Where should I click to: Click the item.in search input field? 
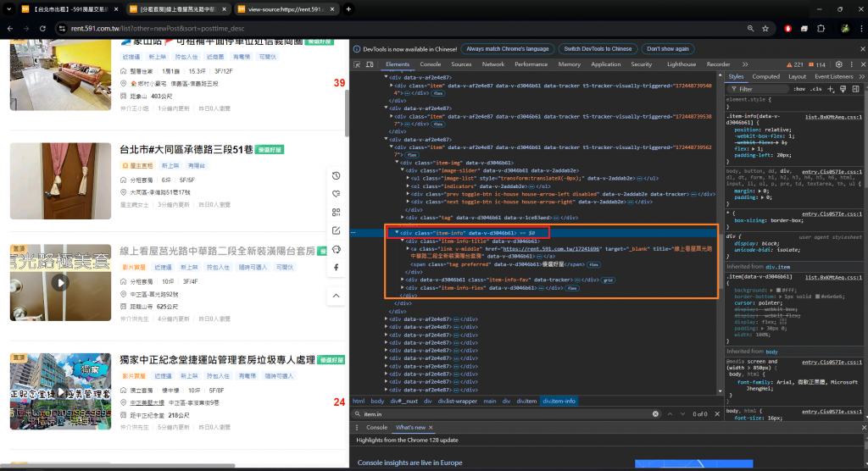click(505, 414)
